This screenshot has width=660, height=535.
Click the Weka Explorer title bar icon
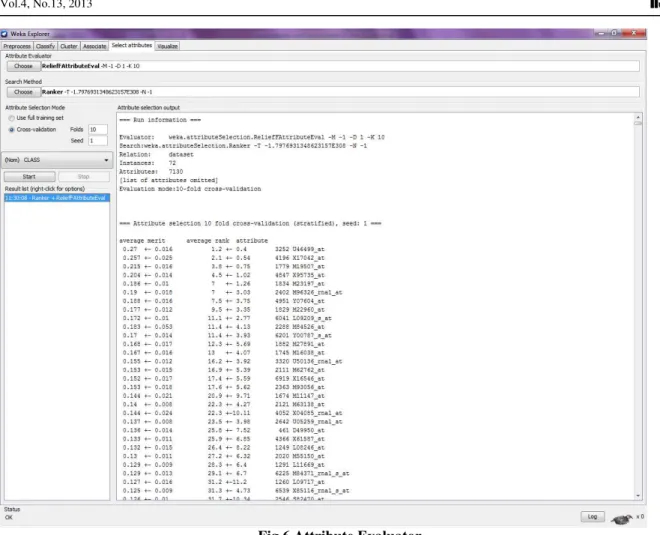pyautogui.click(x=4, y=34)
